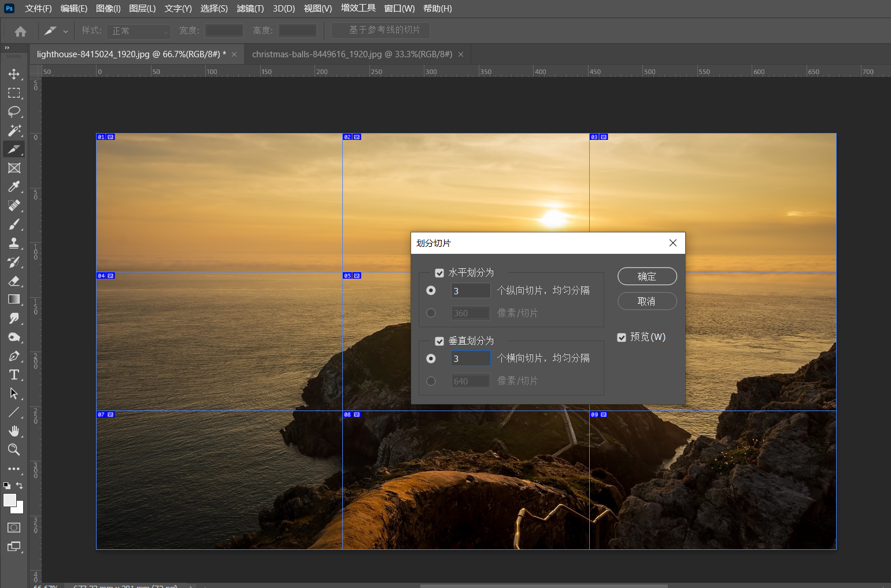Open the 图像(I) menu

tap(108, 9)
